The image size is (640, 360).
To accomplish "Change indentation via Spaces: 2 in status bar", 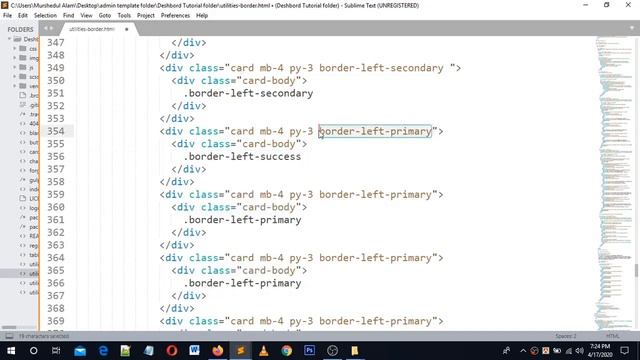I will tap(566, 336).
